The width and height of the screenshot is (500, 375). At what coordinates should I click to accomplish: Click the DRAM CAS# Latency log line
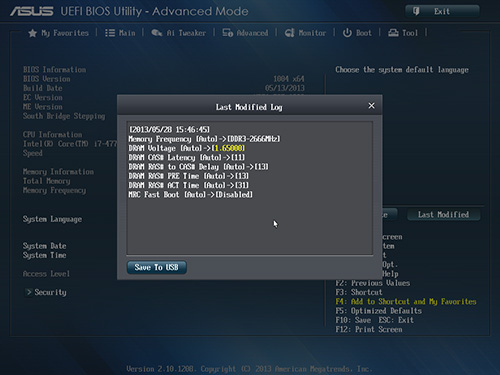tap(187, 157)
